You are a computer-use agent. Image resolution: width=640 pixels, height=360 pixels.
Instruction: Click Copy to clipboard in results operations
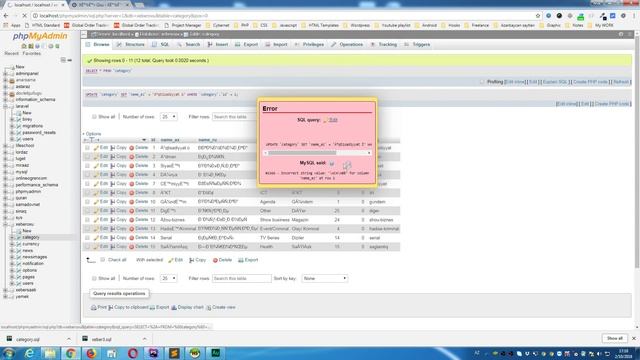click(x=128, y=307)
